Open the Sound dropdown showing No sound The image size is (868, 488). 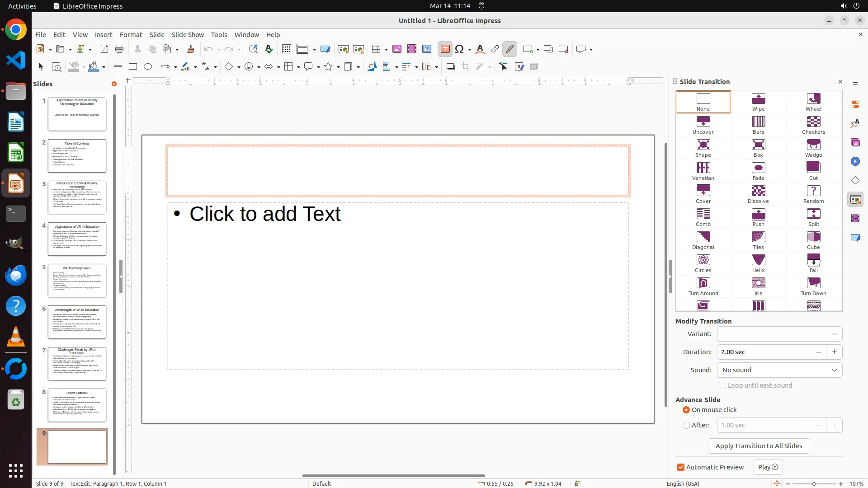tap(779, 370)
